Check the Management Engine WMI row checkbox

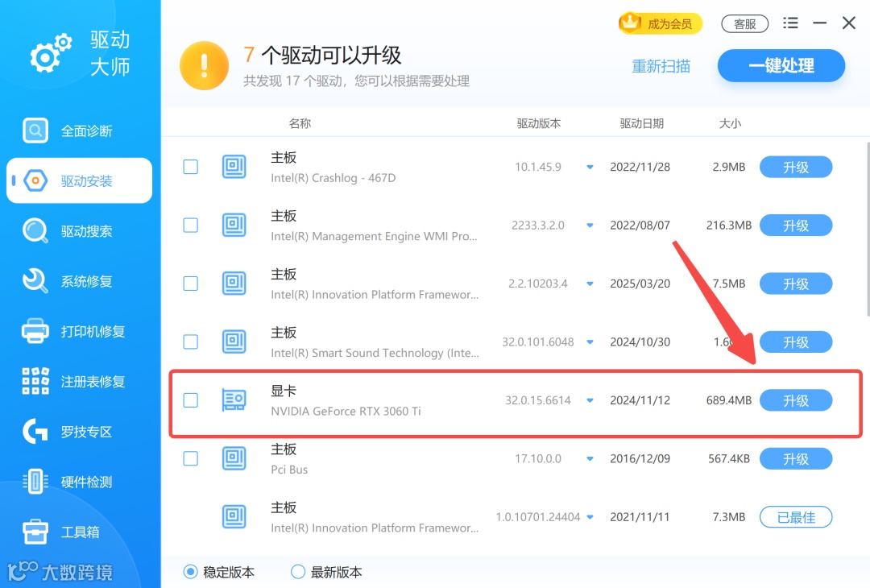pos(190,225)
